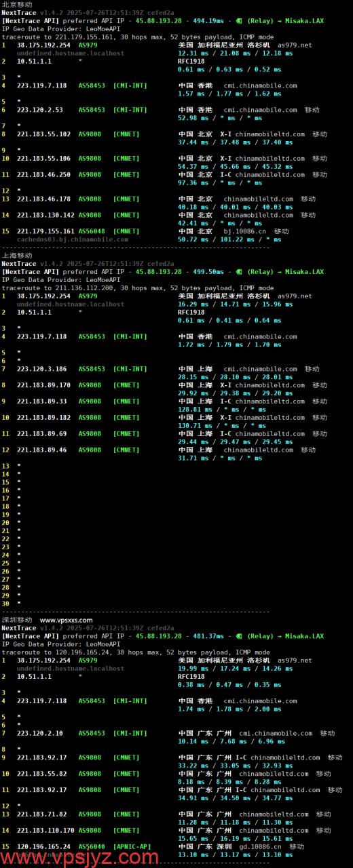Click IP address 221.183.55.102

pos(44,134)
